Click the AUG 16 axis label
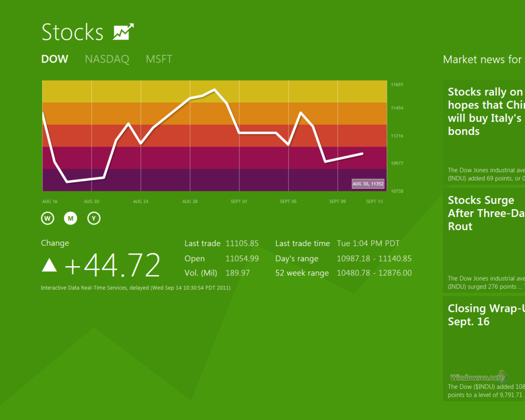 pyautogui.click(x=50, y=202)
